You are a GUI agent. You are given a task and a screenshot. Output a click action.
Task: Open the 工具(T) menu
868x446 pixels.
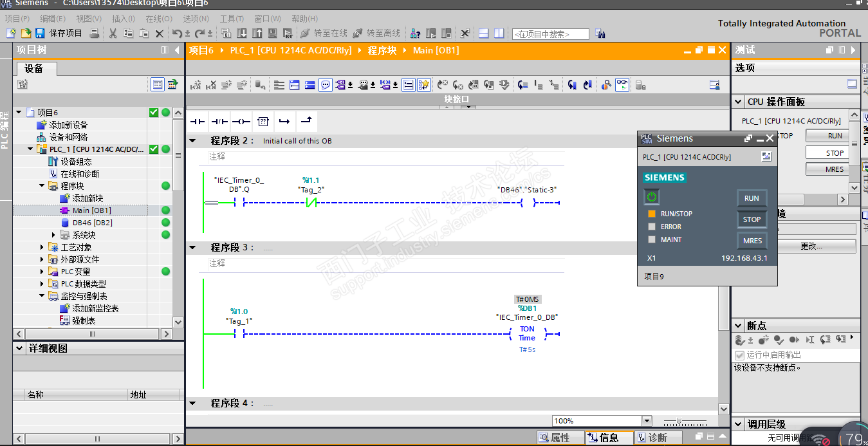[x=232, y=19]
